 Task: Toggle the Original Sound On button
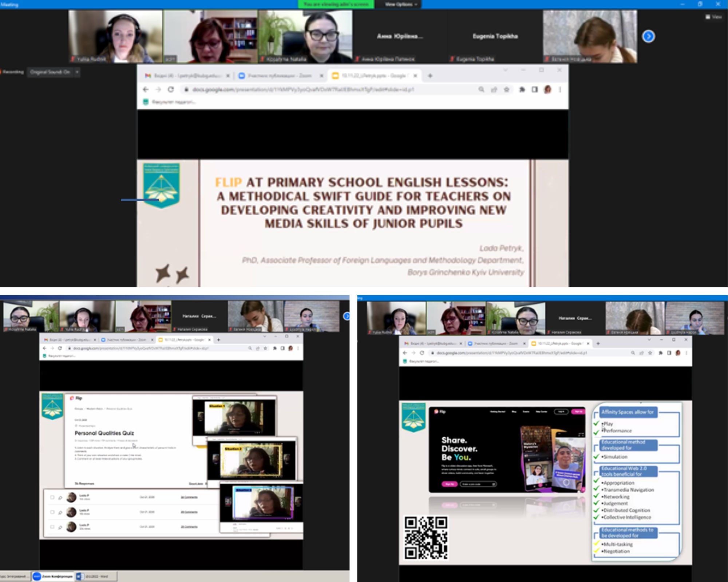50,72
